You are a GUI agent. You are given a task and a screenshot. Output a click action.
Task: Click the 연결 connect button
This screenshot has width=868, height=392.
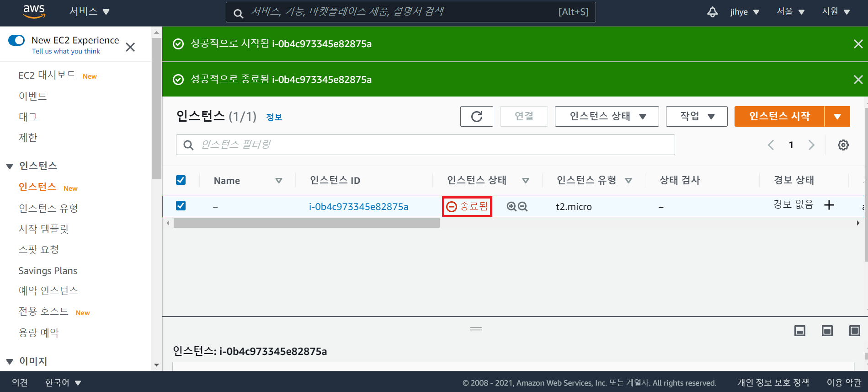tap(524, 116)
